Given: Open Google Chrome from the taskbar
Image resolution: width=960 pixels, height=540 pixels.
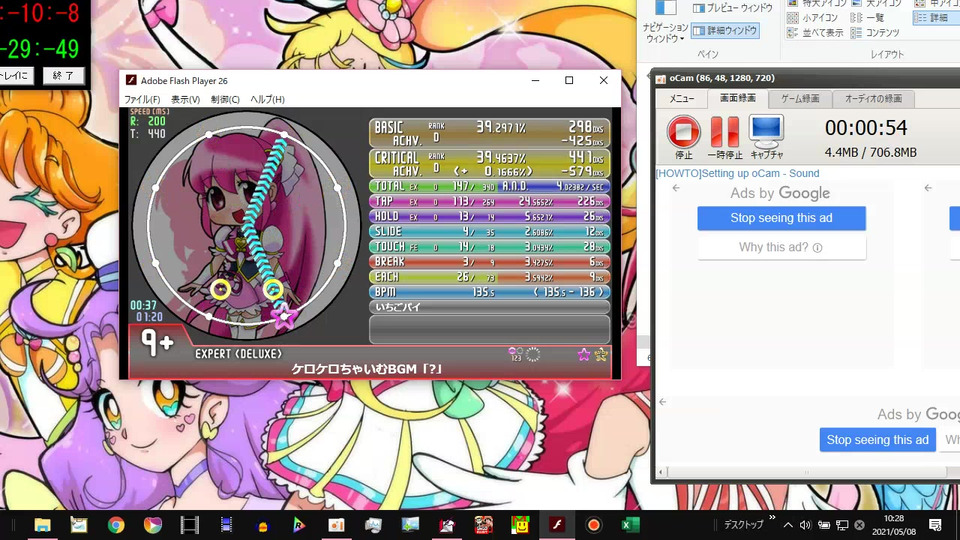Looking at the screenshot, I should click(x=116, y=525).
